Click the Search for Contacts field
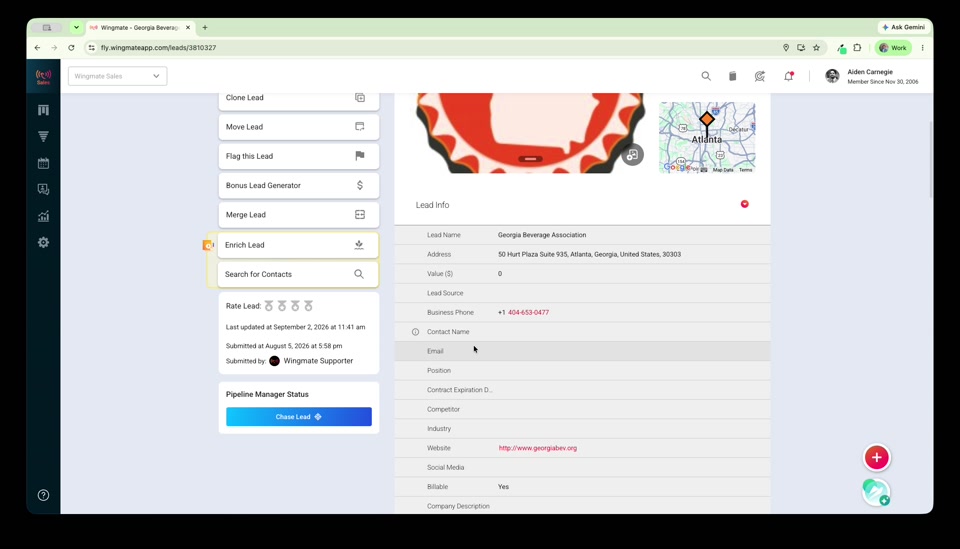The image size is (960, 549). 298,274
